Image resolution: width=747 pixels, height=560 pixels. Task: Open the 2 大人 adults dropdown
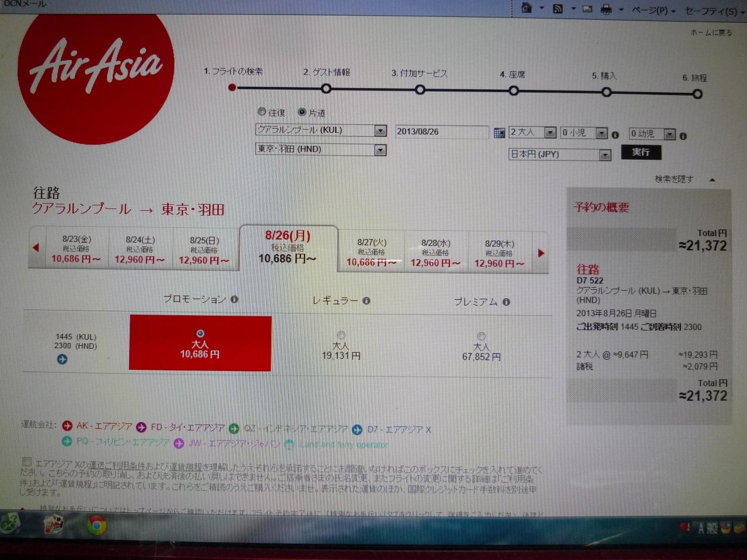(532, 132)
